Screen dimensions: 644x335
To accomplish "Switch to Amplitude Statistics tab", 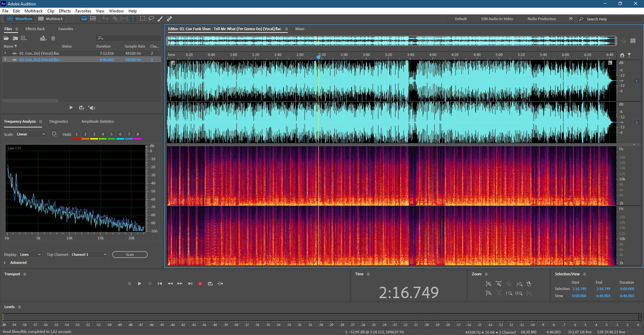I will (x=98, y=121).
